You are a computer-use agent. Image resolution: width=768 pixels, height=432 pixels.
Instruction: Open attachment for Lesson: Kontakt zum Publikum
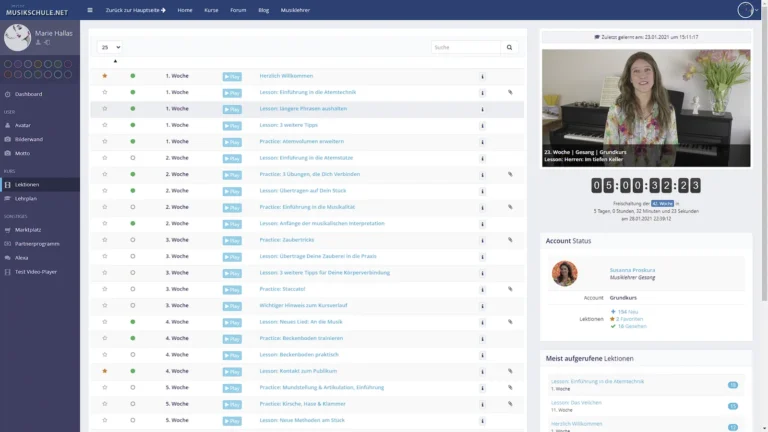pos(510,371)
